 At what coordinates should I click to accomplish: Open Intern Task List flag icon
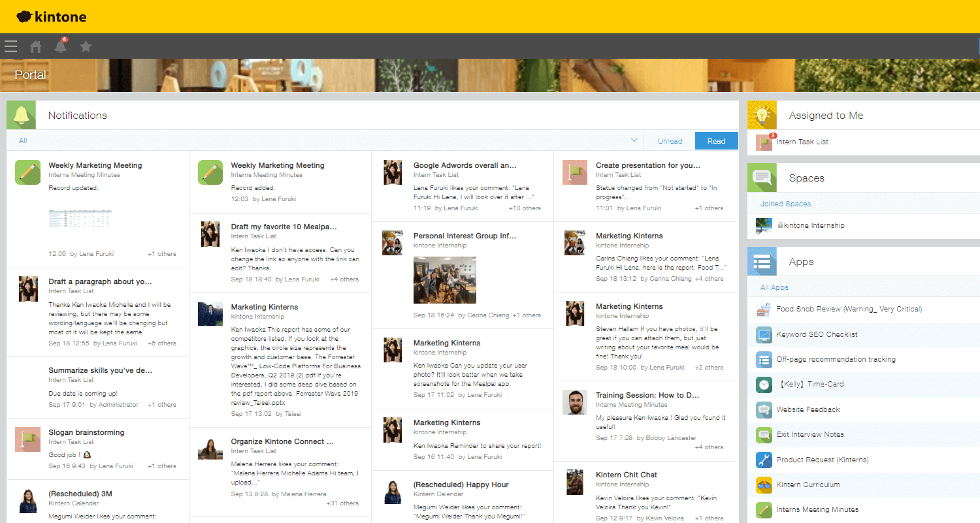(x=764, y=142)
